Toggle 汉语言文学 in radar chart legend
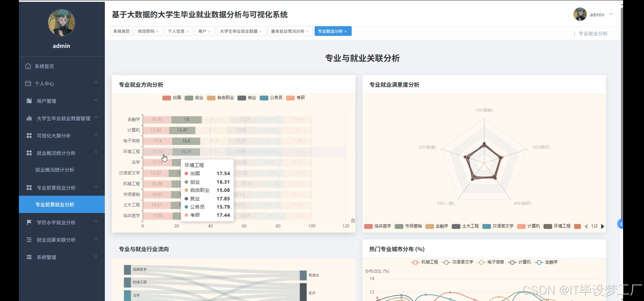This screenshot has height=301, width=644. click(x=498, y=226)
